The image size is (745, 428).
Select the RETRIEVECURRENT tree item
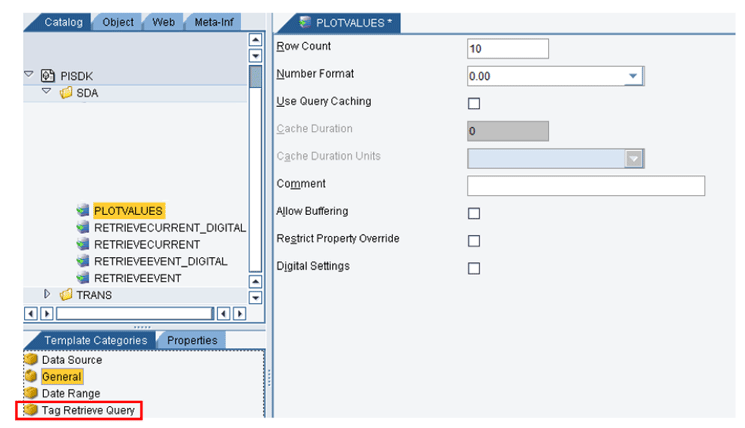(147, 245)
